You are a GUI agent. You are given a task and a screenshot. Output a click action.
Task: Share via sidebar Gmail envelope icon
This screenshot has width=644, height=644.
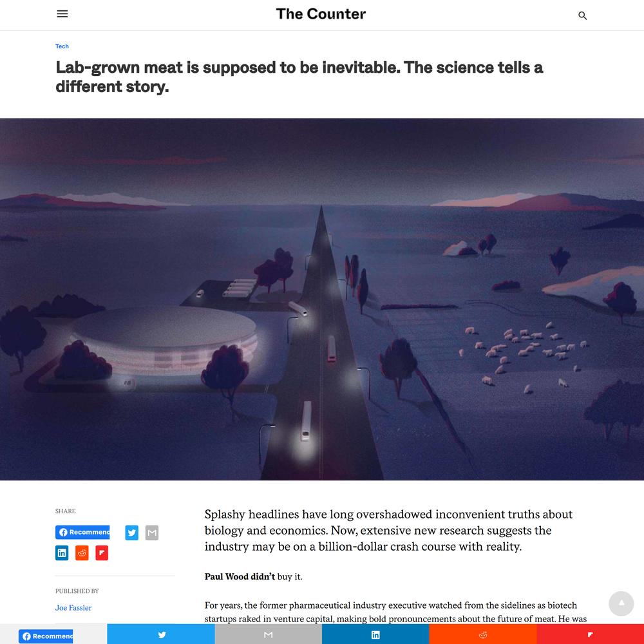coord(151,533)
